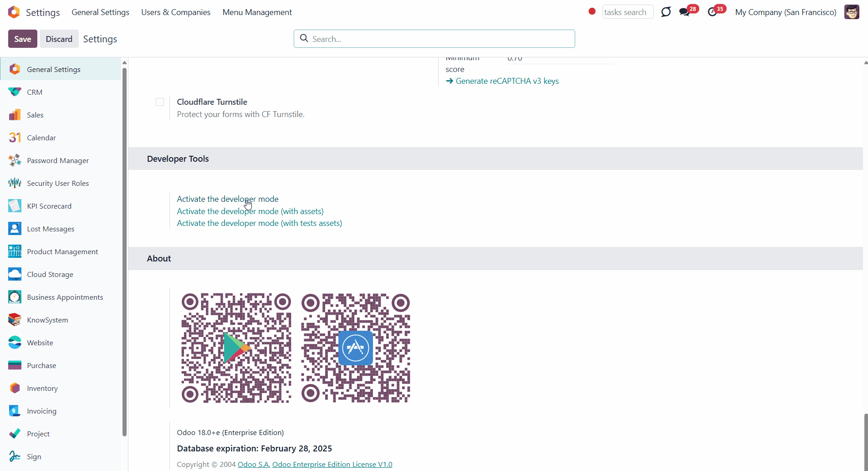Activate developer mode with tests assets

click(260, 223)
